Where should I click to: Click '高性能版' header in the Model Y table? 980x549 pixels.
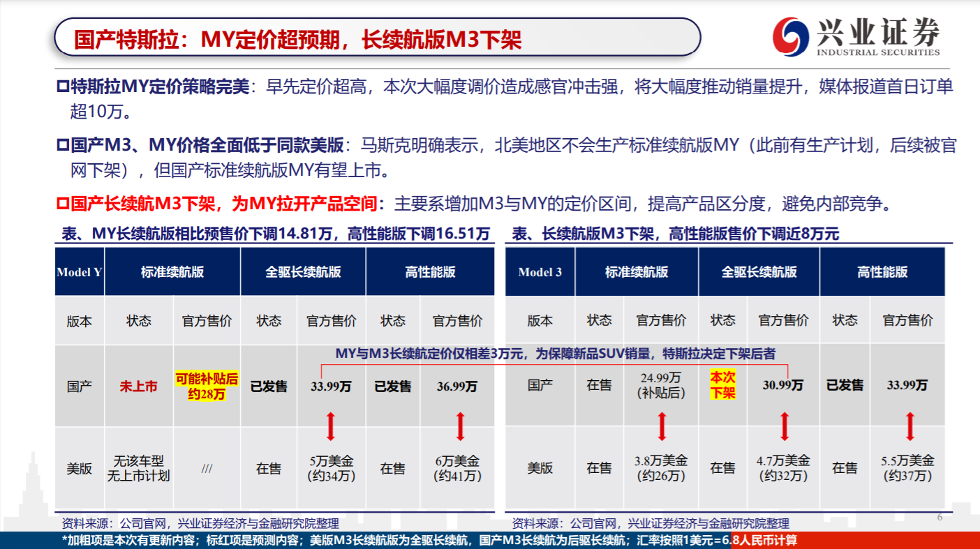430,272
